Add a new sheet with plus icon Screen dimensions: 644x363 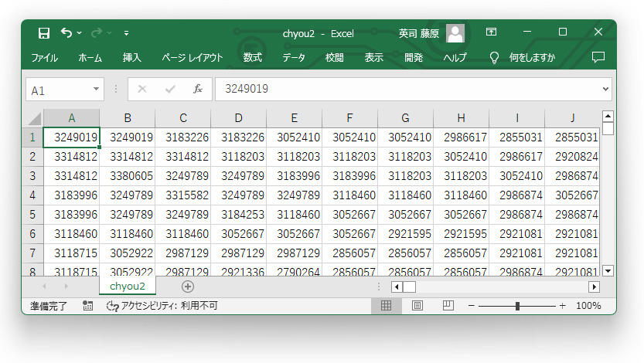point(188,287)
